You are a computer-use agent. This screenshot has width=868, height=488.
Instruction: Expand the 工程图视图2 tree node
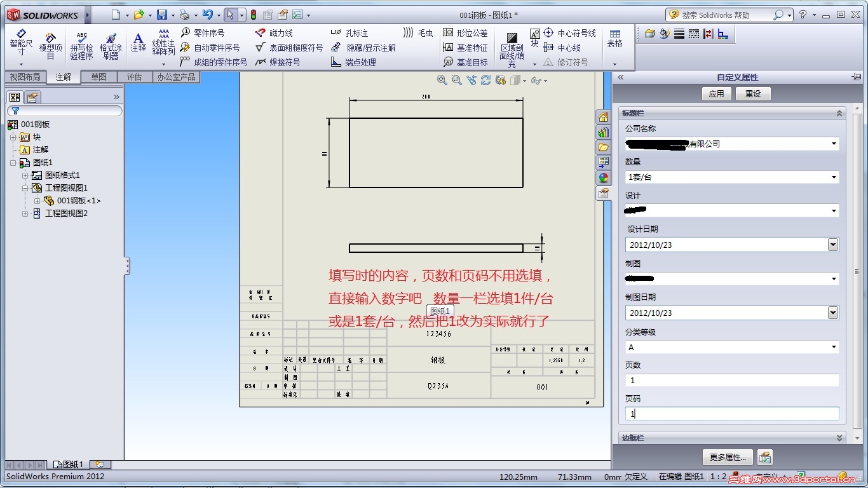[x=25, y=213]
